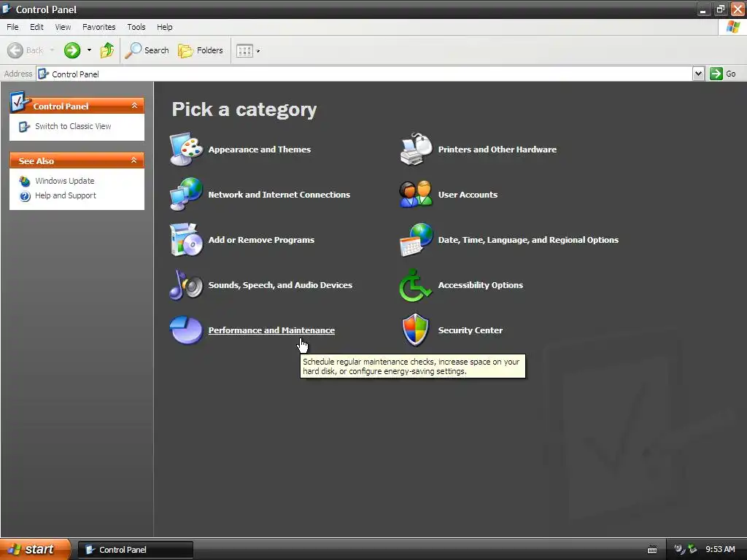Open the Appearance and Themes palette icon
The width and height of the screenshot is (747, 560).
[187, 149]
